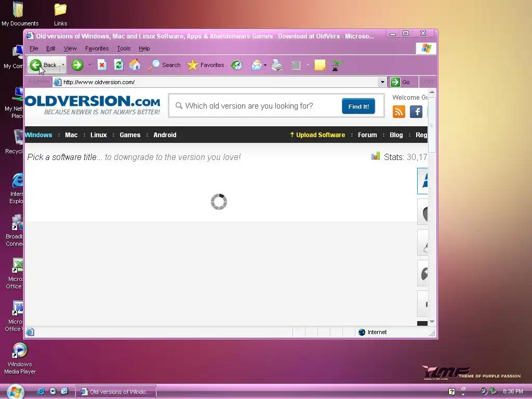Refresh the page with the green arrows icon
This screenshot has height=399, width=532.
point(118,65)
